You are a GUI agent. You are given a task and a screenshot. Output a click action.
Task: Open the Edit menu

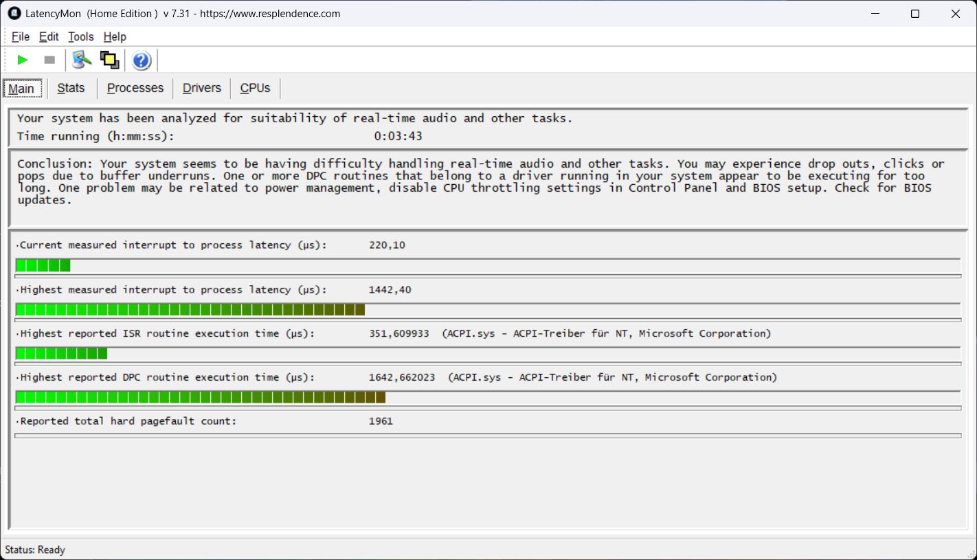(x=49, y=36)
